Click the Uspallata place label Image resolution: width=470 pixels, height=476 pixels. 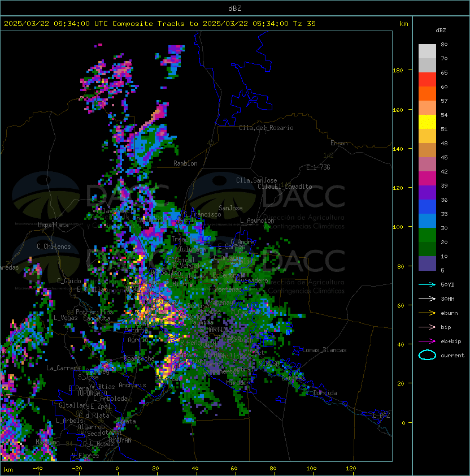click(x=53, y=225)
